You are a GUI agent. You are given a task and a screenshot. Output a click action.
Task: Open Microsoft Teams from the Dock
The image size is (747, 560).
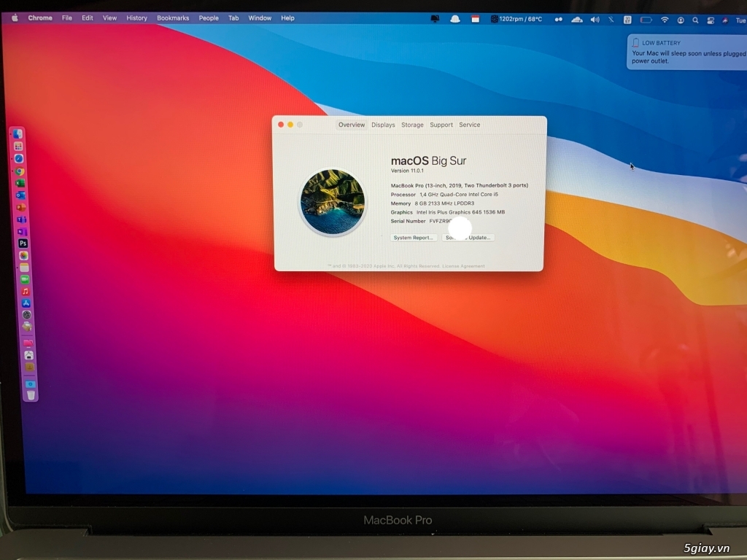coord(21,219)
